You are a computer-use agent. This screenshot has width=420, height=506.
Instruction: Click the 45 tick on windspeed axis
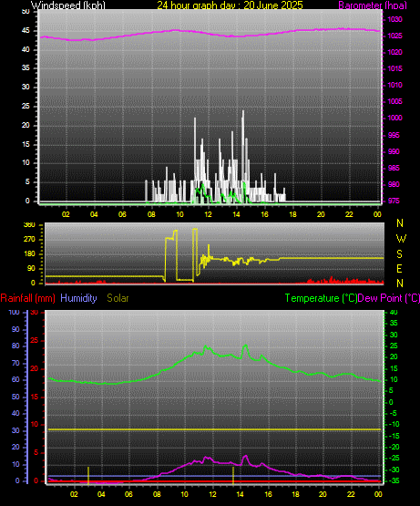point(26,31)
